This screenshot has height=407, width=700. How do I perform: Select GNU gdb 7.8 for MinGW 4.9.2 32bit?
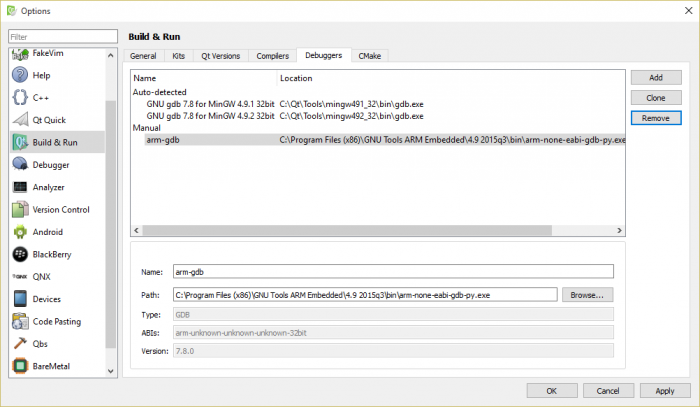pos(210,116)
